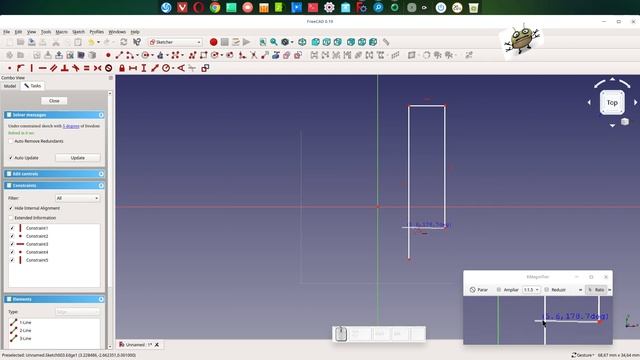Apply the Horizontal constraint tool
This screenshot has width=640, height=360.
pos(42,68)
